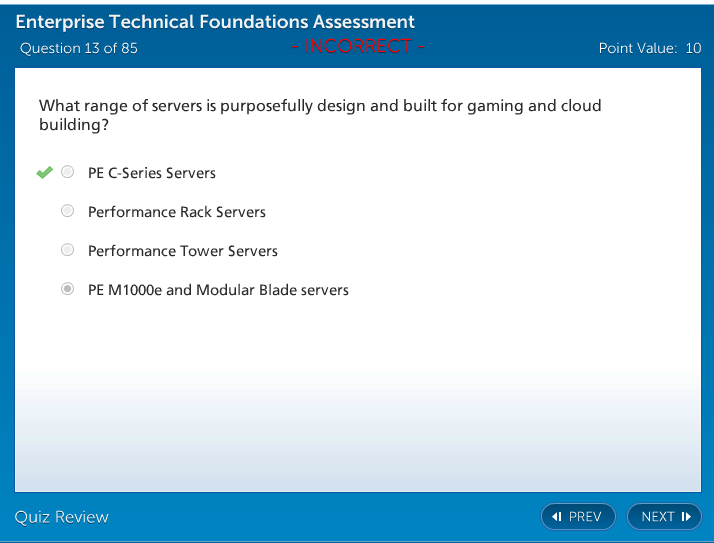
Task: Click the red INCORRECT status label
Action: [358, 46]
